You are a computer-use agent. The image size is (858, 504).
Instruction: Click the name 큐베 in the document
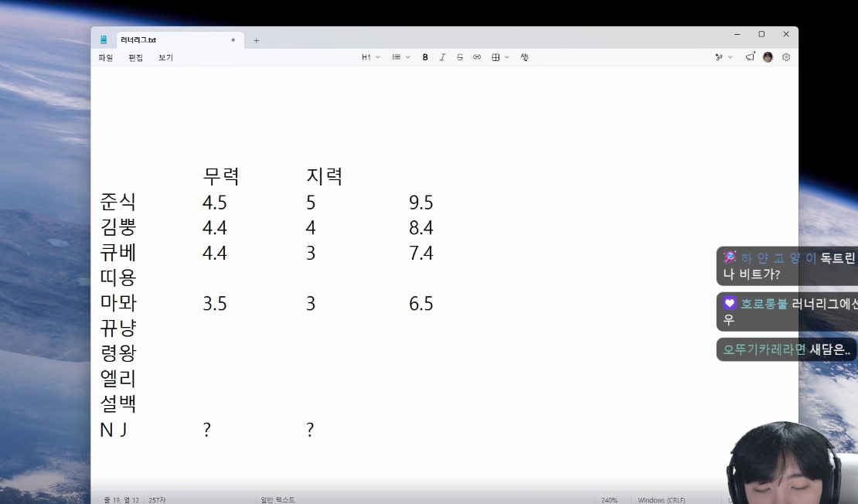pyautogui.click(x=117, y=252)
